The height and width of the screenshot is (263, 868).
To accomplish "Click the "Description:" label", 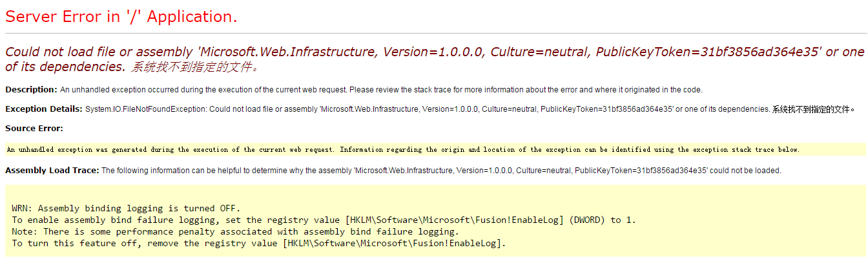I will pos(31,90).
